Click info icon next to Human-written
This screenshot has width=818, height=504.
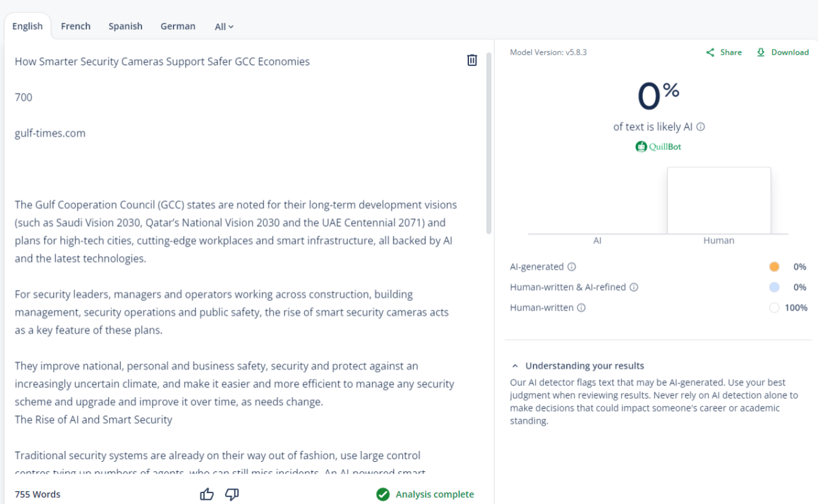(581, 308)
